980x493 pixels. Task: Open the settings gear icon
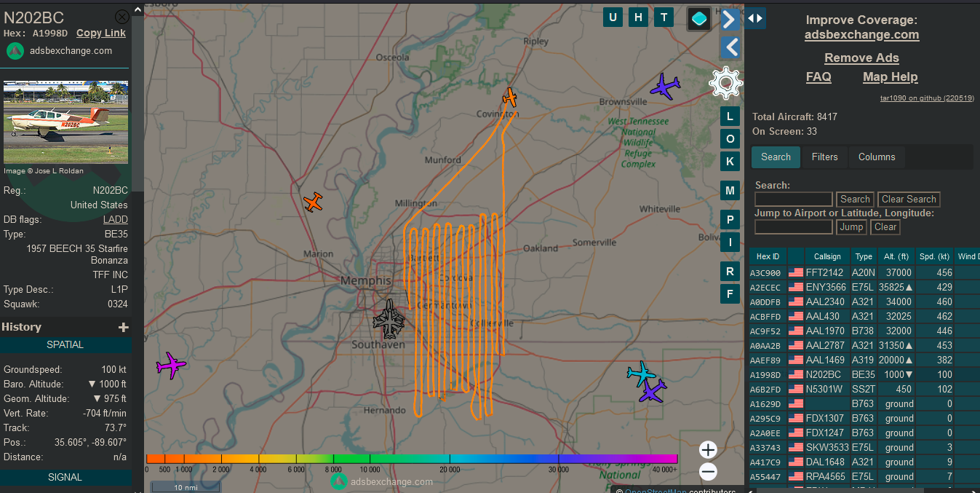click(x=725, y=83)
